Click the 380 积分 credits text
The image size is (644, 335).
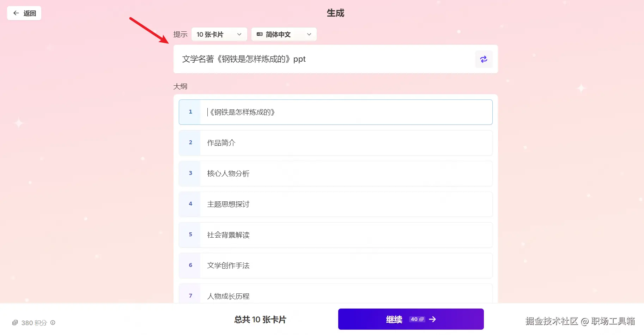tap(34, 323)
